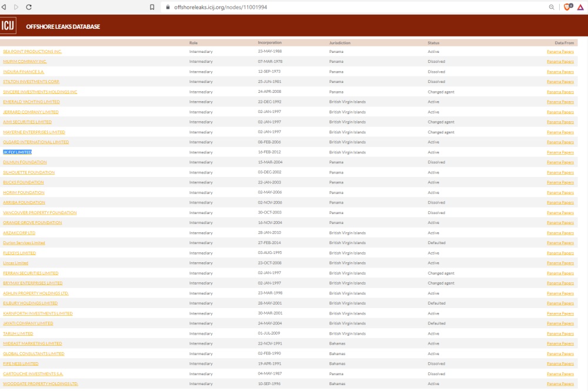Open the JK FLY LIMITED entry
The height and width of the screenshot is (391, 588).
17,152
